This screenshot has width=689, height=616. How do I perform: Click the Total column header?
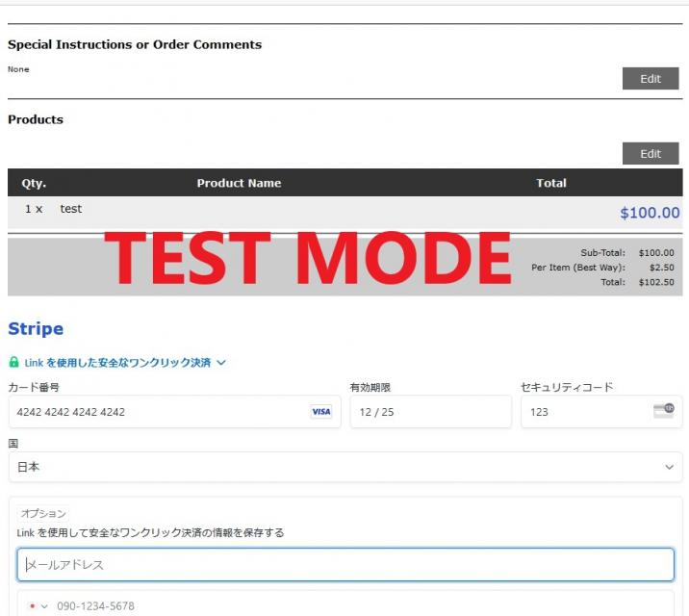coord(551,183)
